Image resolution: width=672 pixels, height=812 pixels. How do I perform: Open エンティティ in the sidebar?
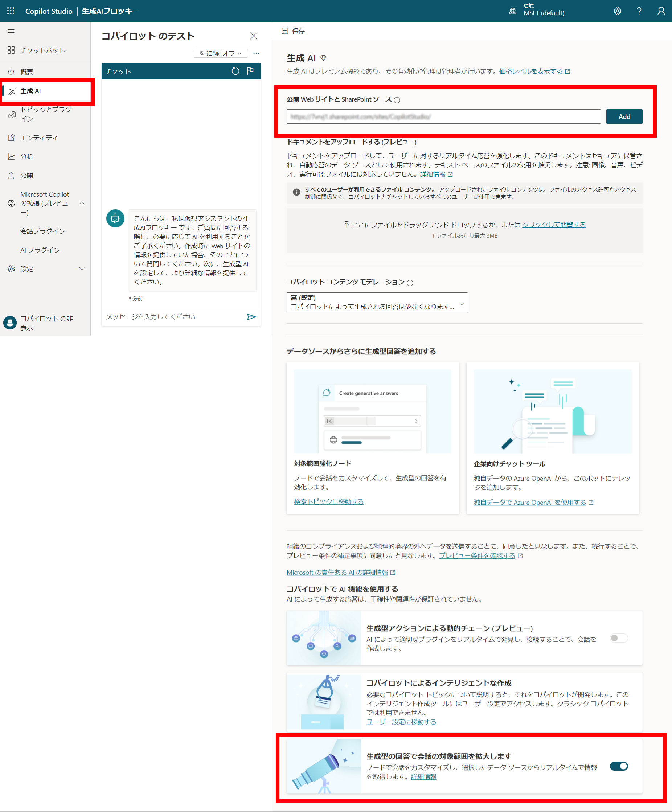45,138
